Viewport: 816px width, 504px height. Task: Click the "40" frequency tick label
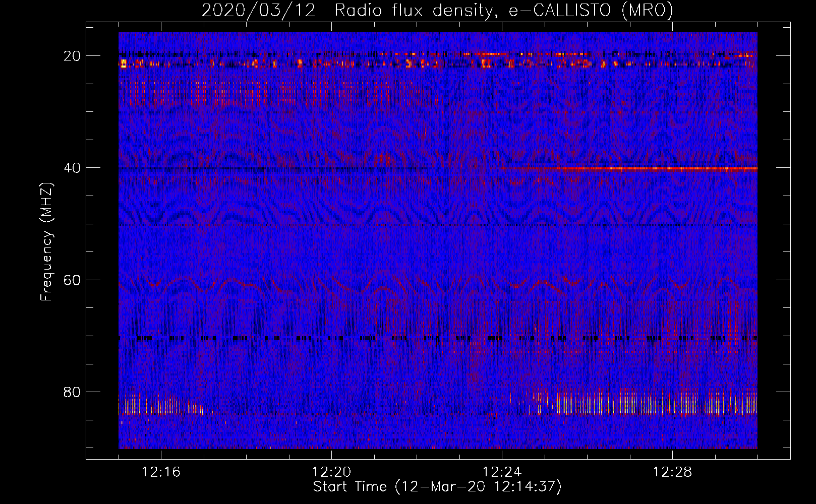coord(72,168)
